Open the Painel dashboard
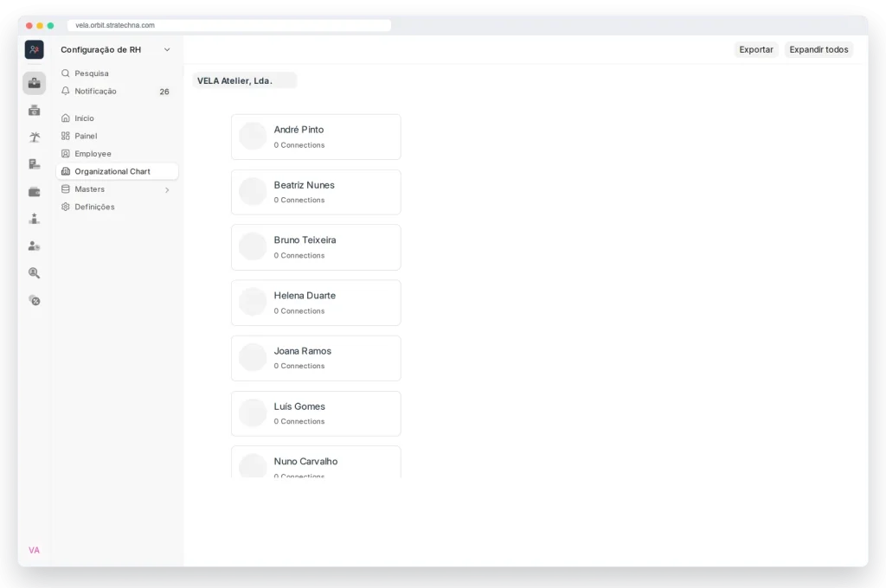886x588 pixels. pos(117,136)
